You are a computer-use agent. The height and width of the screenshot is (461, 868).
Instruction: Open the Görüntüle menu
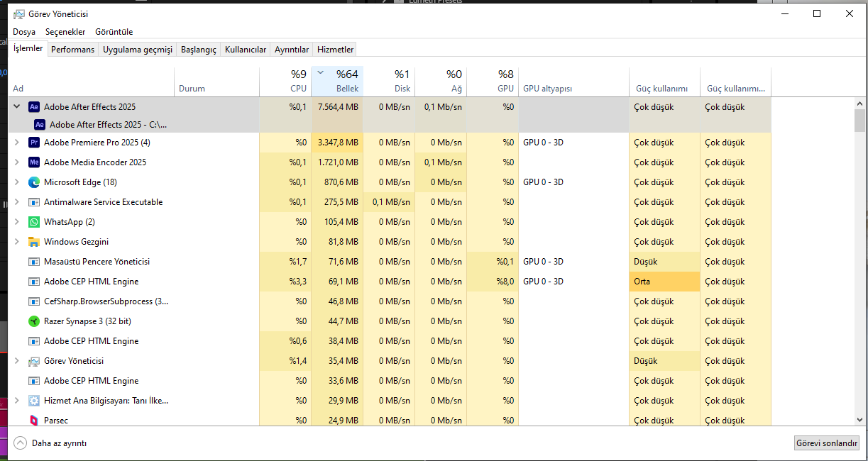[114, 32]
